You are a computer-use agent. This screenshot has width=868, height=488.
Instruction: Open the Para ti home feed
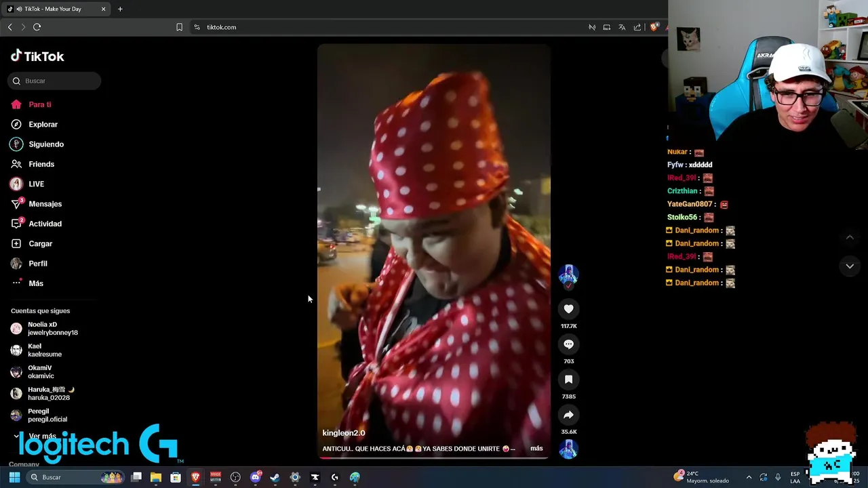31,104
